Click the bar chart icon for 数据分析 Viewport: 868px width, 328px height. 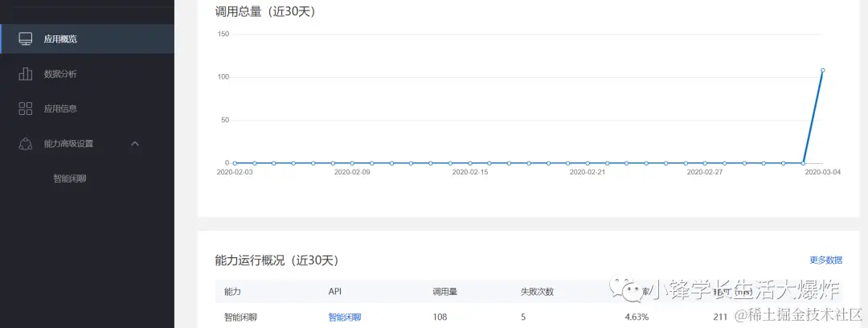(26, 74)
